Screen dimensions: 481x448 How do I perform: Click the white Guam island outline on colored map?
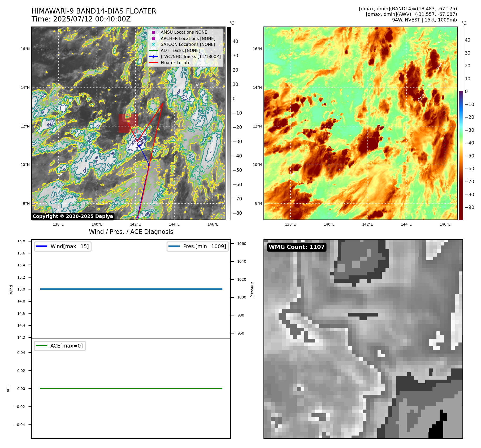point(421,98)
